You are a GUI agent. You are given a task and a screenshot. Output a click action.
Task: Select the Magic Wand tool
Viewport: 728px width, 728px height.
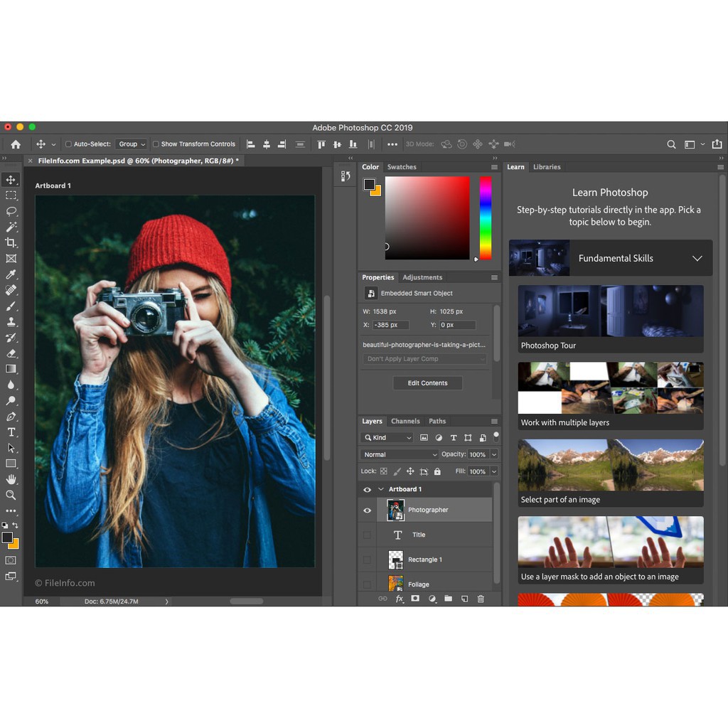pos(11,227)
